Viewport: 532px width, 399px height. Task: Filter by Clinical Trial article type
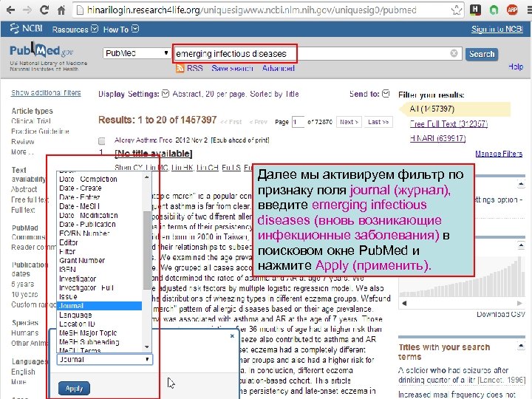pyautogui.click(x=31, y=121)
